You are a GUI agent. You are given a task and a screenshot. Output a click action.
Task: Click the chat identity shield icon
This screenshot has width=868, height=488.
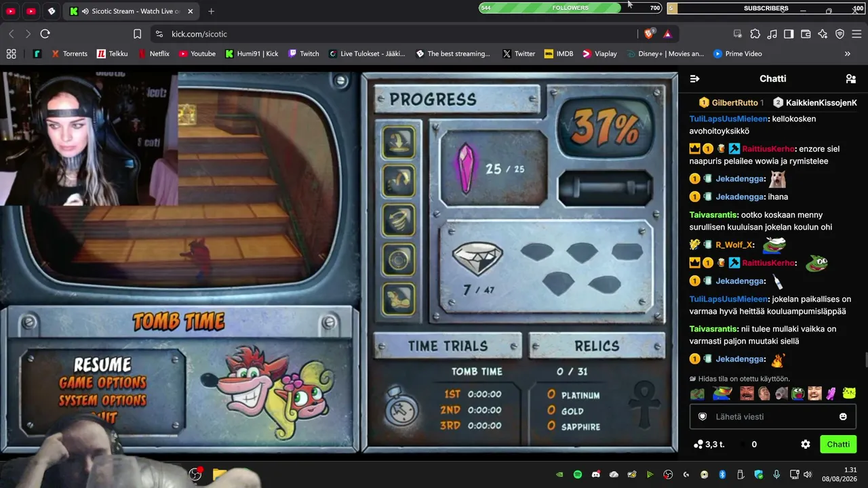tap(703, 417)
